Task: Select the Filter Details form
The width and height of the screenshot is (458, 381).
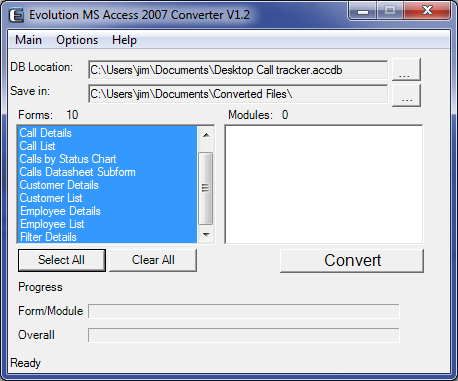Action: (x=107, y=237)
